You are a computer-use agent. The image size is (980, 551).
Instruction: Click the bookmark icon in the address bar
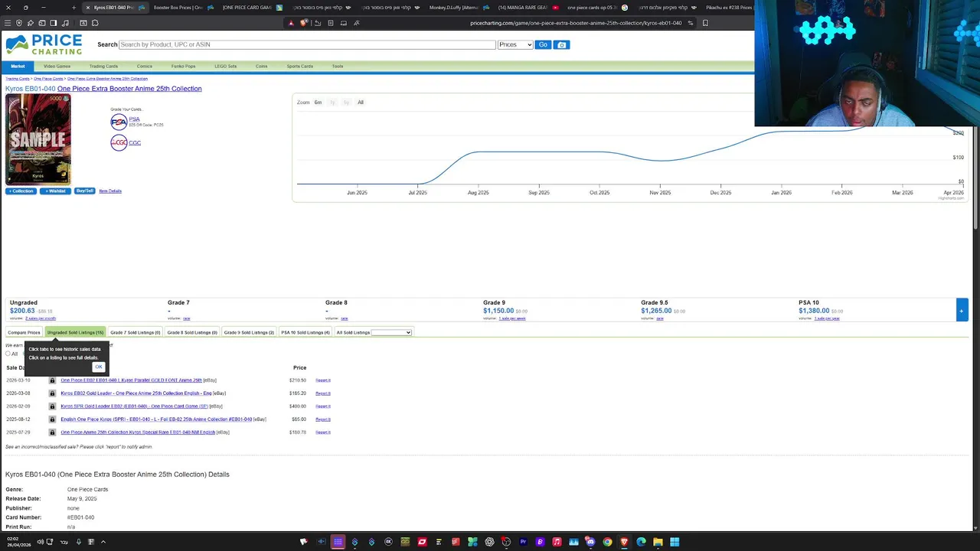click(705, 23)
